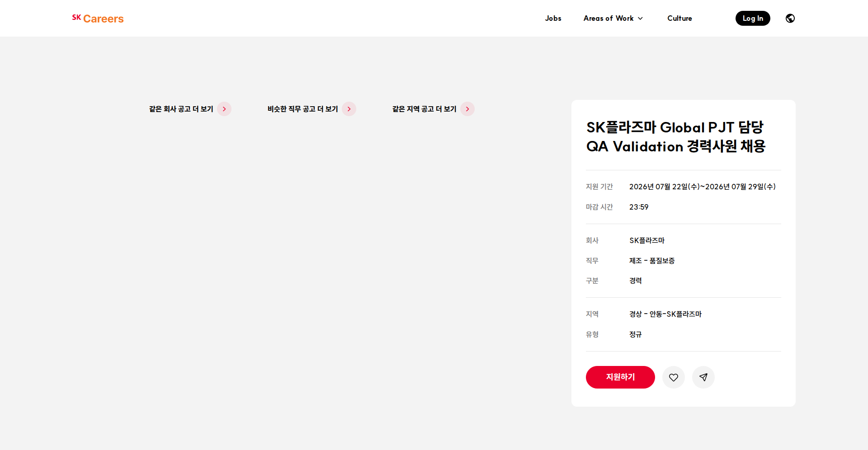Save job with the heart icon
This screenshot has width=868, height=450.
pyautogui.click(x=673, y=377)
